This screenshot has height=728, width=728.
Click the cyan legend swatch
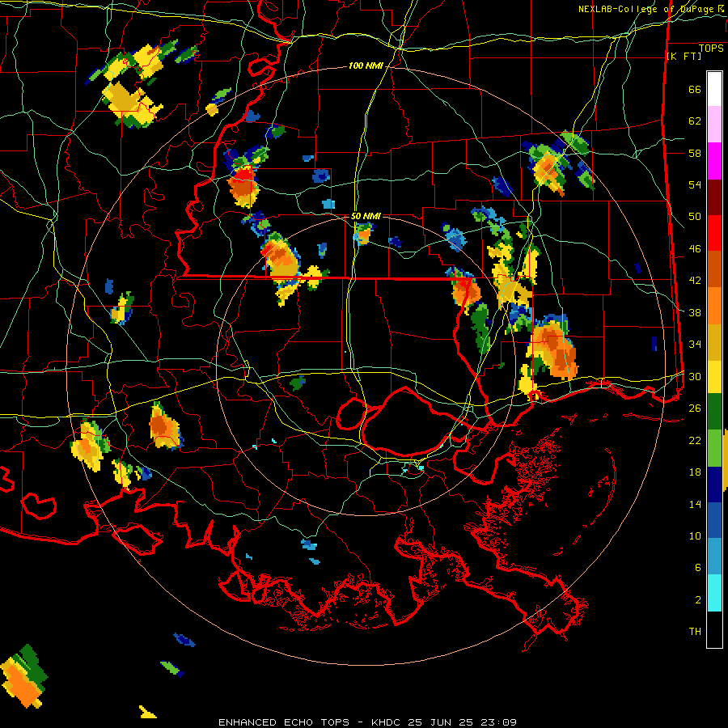714,593
